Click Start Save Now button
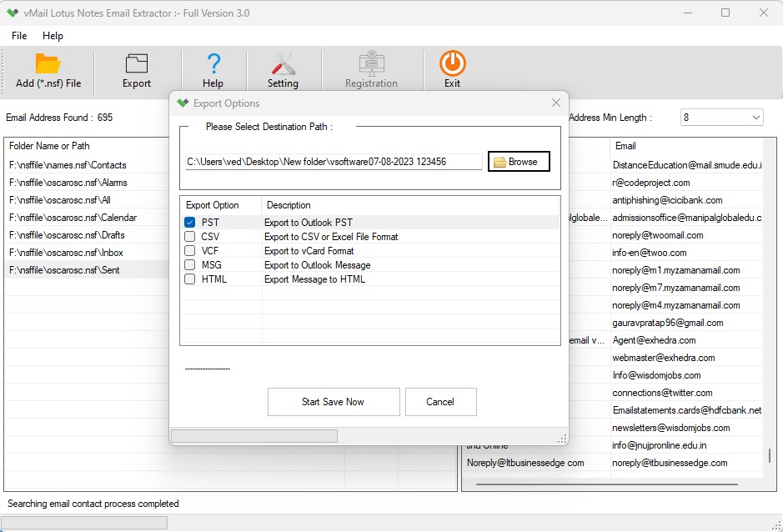Image resolution: width=783 pixels, height=532 pixels. point(333,402)
